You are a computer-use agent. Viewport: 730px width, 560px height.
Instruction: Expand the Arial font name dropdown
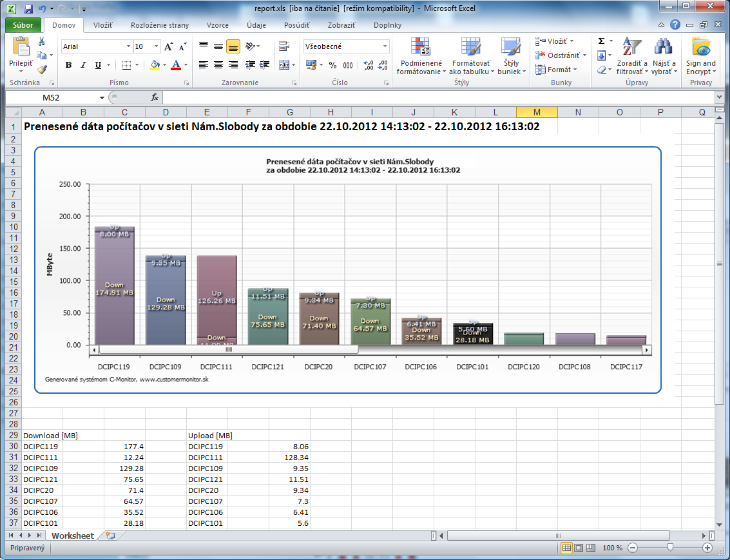pos(128,46)
